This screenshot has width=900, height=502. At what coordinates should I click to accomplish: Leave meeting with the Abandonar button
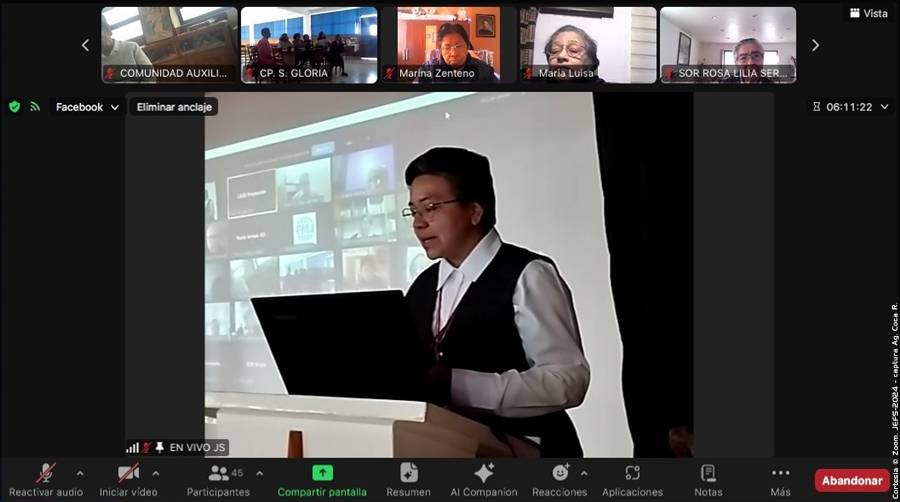pos(852,481)
